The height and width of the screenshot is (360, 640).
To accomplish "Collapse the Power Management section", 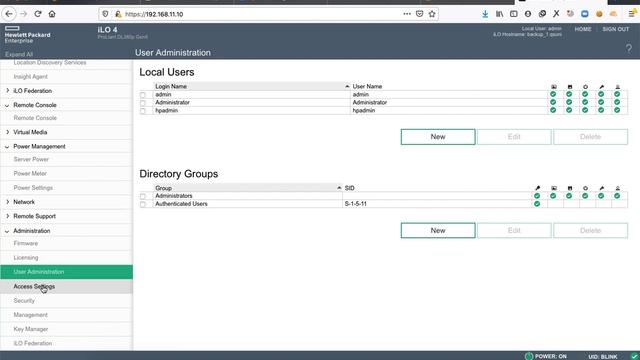I will (x=7, y=147).
